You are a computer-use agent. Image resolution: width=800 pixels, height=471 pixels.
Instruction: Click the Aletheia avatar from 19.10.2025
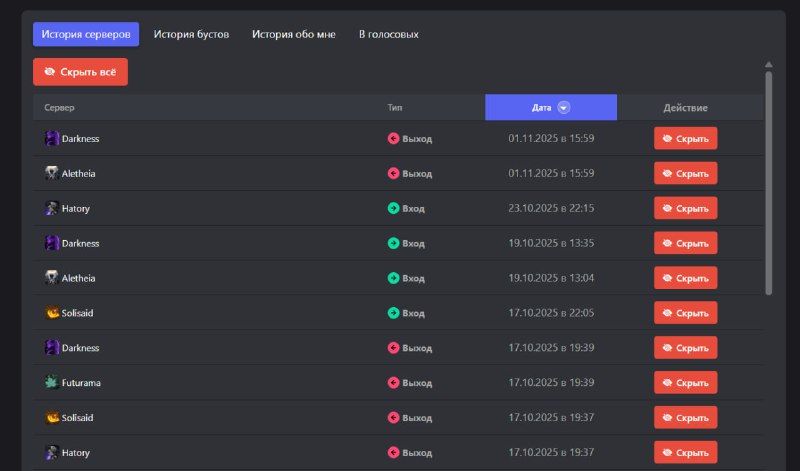pyautogui.click(x=52, y=278)
